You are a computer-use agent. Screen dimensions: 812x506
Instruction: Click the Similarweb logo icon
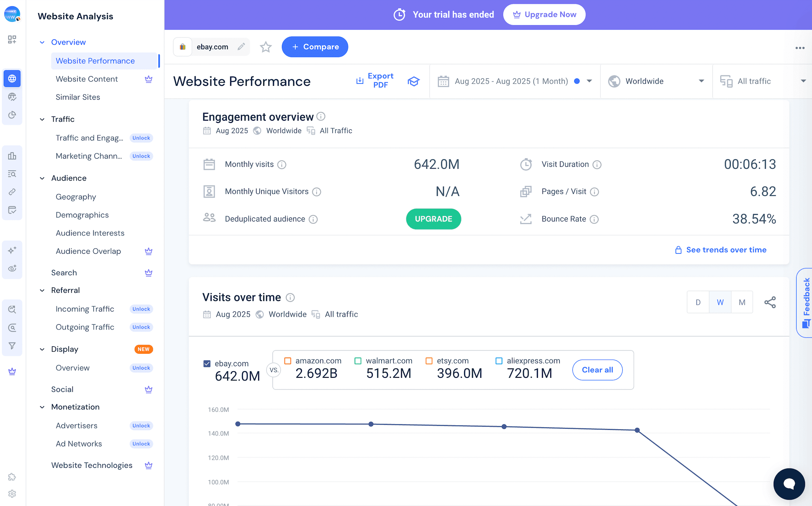tap(12, 14)
